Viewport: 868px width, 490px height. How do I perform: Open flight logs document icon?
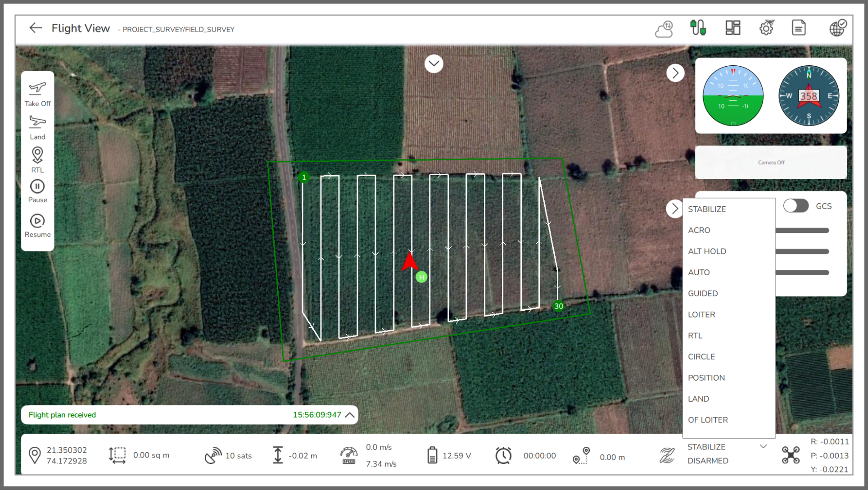click(x=798, y=27)
